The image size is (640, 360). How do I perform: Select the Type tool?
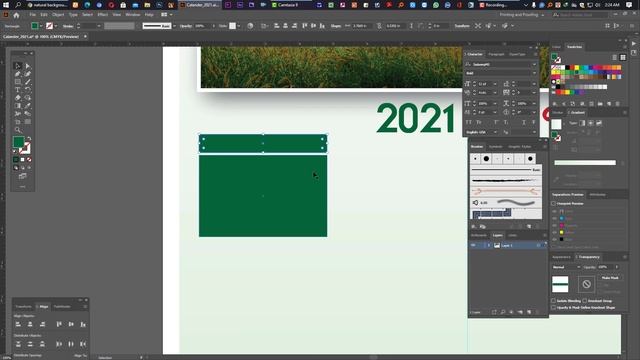click(18, 90)
